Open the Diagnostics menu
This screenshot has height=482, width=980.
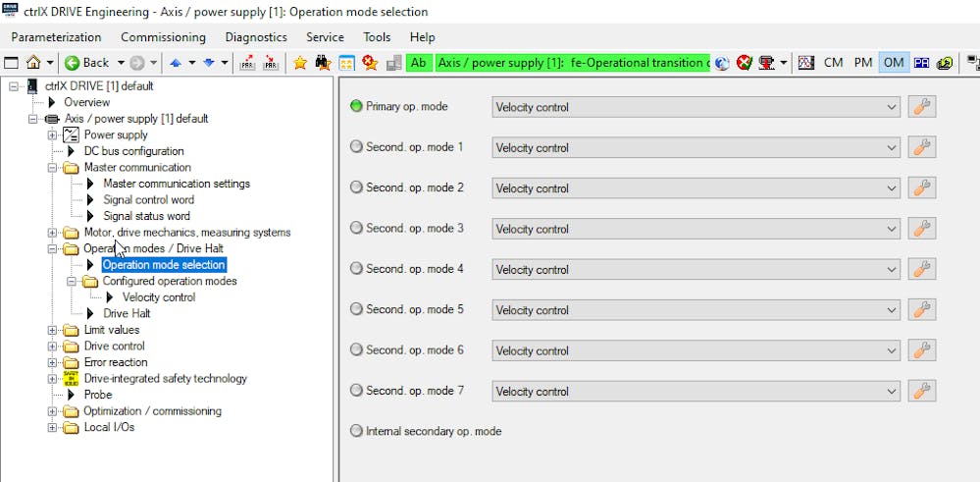pos(255,37)
